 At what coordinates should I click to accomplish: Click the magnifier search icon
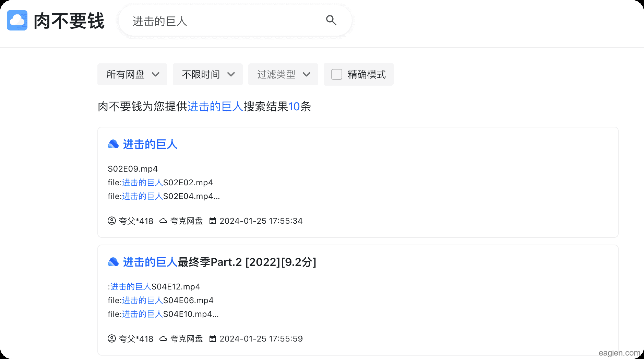pyautogui.click(x=331, y=20)
